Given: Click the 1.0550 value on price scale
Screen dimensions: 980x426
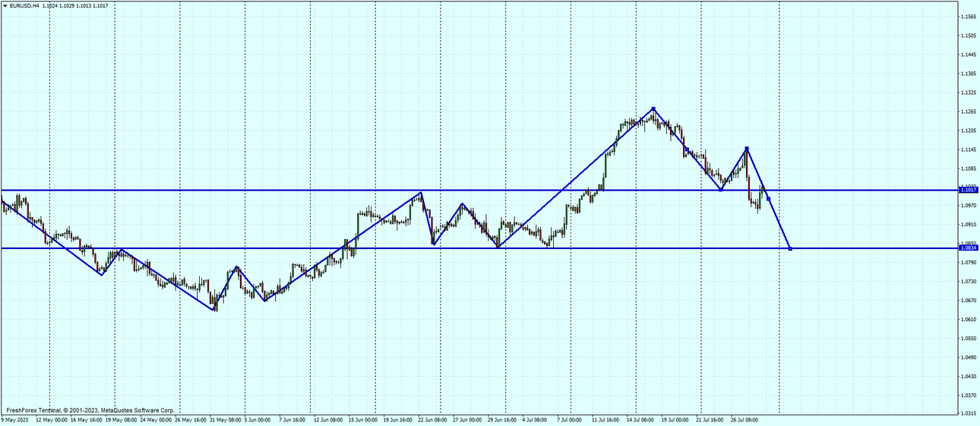Looking at the screenshot, I should 969,339.
